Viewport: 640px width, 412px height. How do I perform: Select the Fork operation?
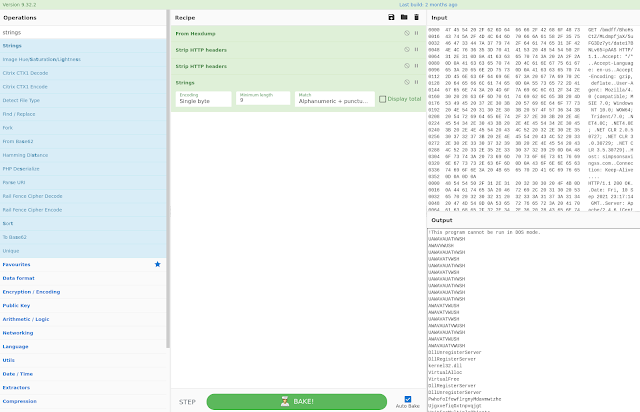[83, 128]
